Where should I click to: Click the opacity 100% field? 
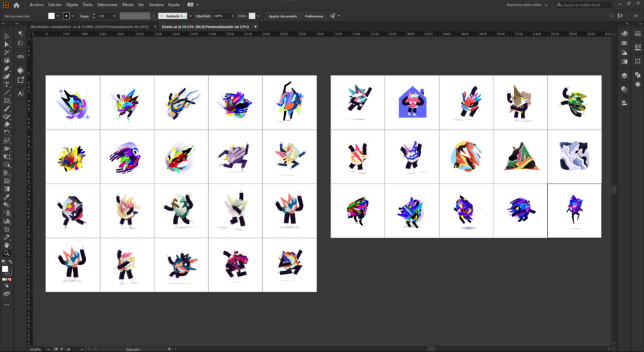[x=220, y=16]
